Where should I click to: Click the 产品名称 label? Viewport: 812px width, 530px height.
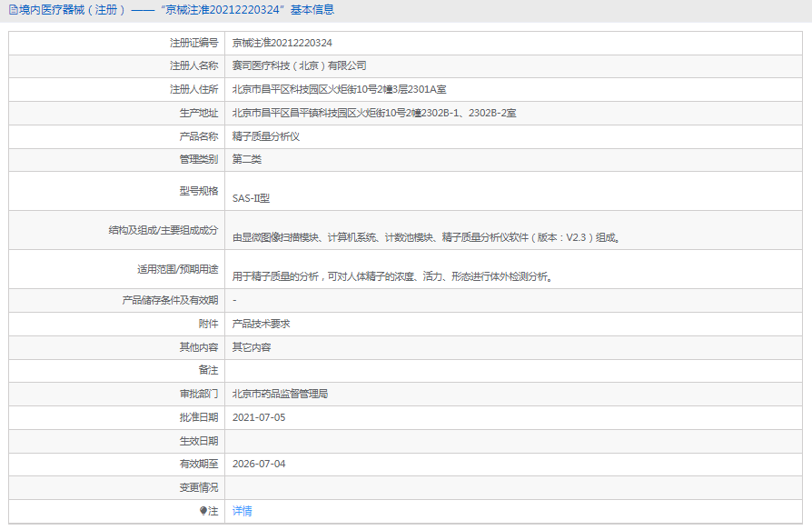click(199, 136)
